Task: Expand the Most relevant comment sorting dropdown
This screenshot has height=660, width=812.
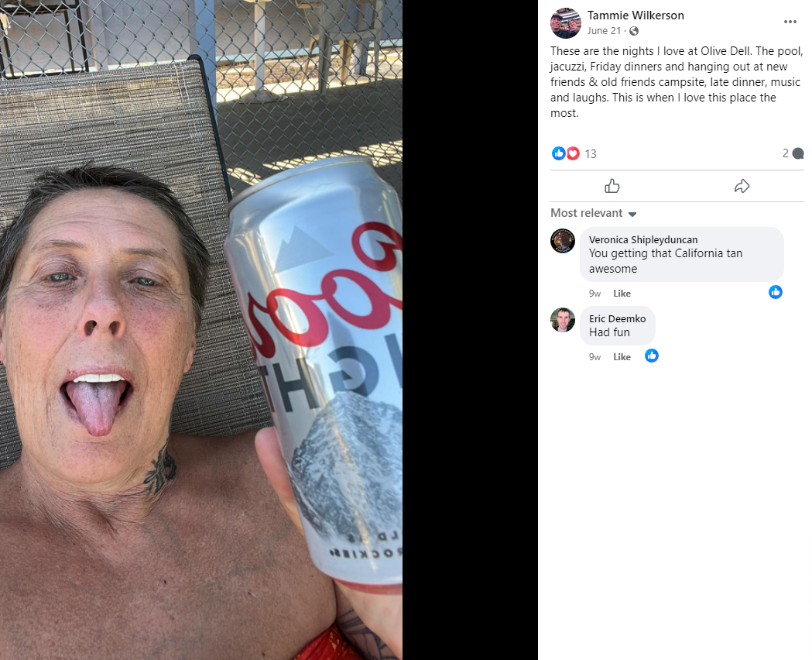Action: click(594, 213)
